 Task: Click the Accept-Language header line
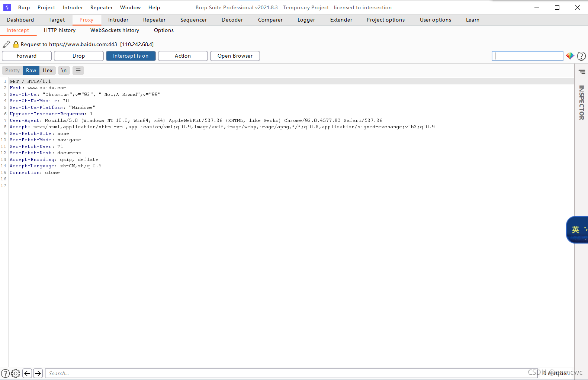[x=55, y=166]
